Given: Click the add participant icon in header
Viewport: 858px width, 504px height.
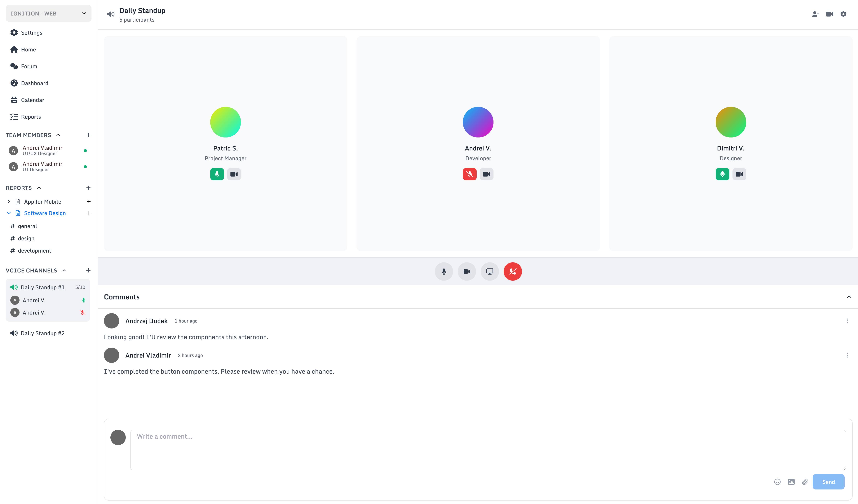Looking at the screenshot, I should point(815,14).
